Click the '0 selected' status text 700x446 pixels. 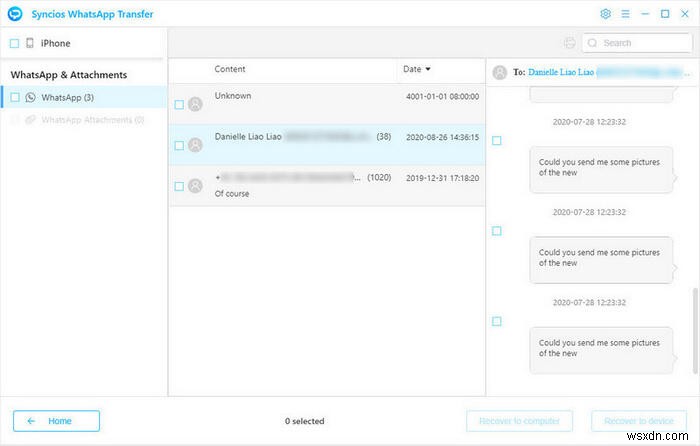point(304,421)
